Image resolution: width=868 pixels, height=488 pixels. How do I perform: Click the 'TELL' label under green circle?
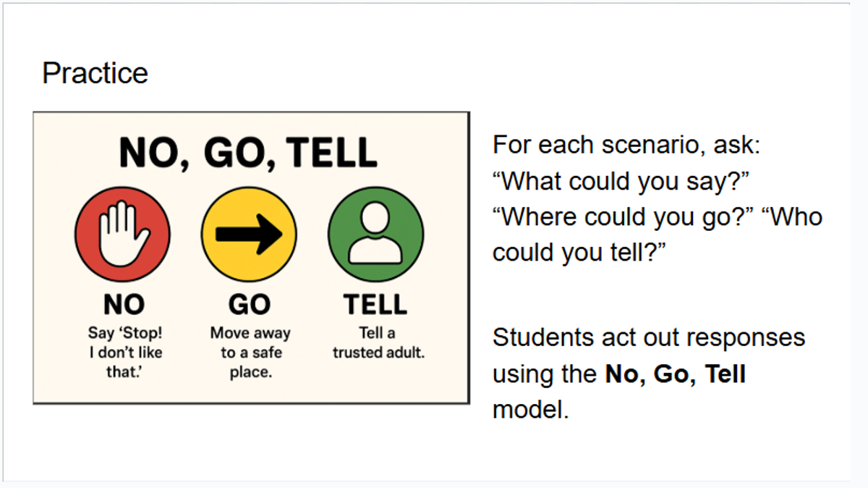pos(375,305)
